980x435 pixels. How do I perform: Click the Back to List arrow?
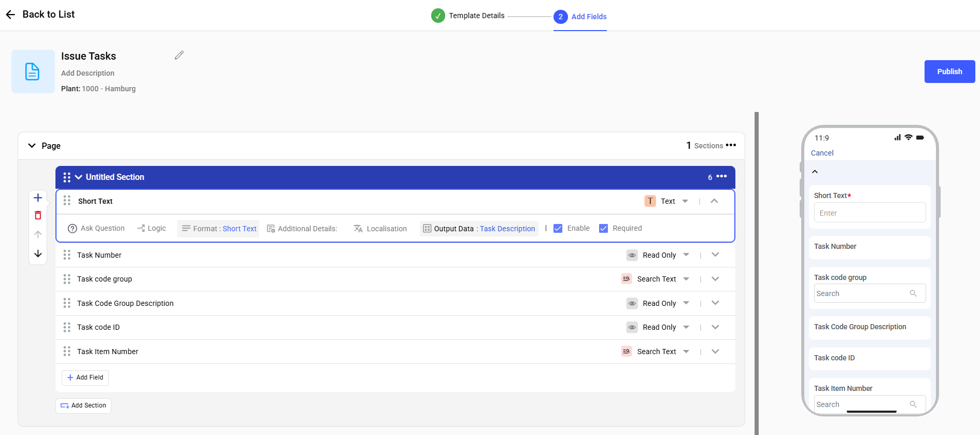point(10,15)
